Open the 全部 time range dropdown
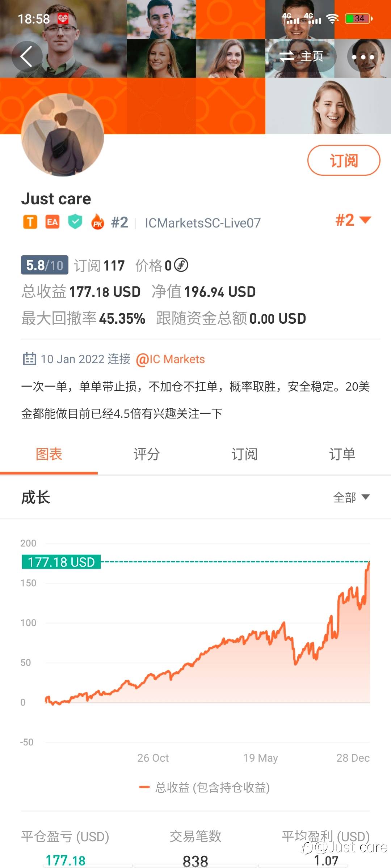This screenshot has width=391, height=868. tap(351, 497)
